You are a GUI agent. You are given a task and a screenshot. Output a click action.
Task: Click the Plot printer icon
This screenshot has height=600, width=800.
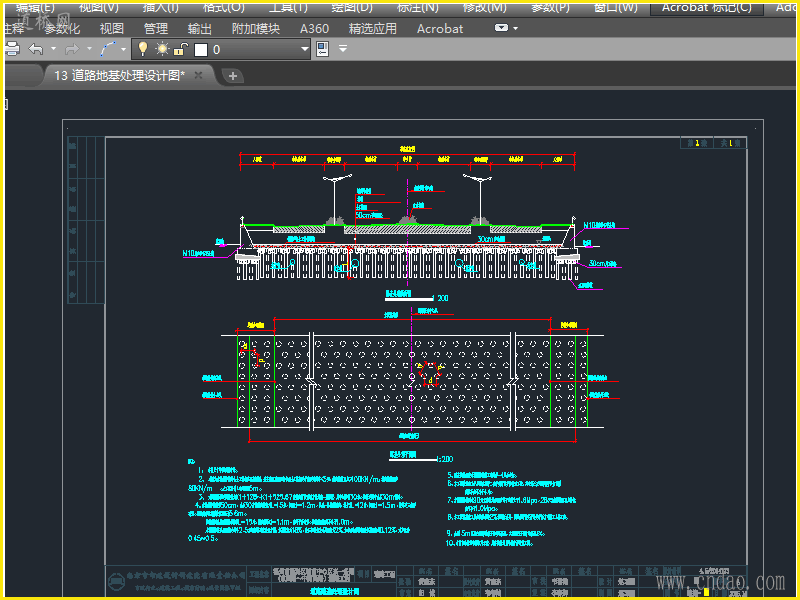point(13,49)
